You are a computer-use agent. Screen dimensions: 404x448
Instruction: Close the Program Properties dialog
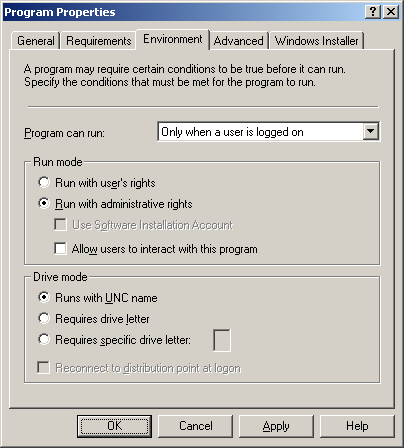click(x=391, y=12)
